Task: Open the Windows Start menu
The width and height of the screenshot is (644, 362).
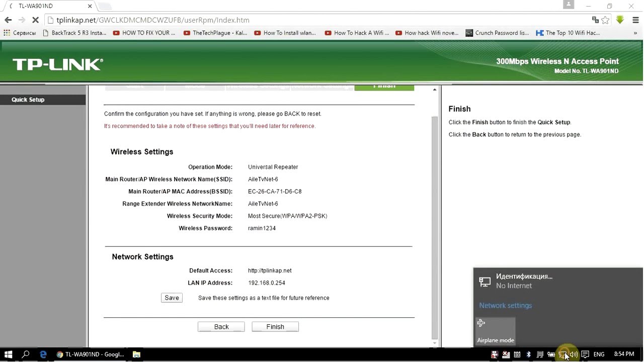Action: 8,354
